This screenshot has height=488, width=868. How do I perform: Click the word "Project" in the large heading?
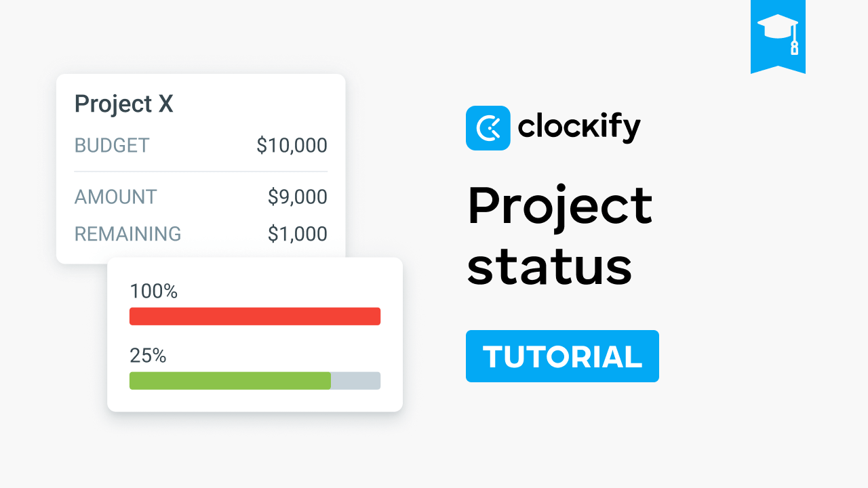[559, 207]
